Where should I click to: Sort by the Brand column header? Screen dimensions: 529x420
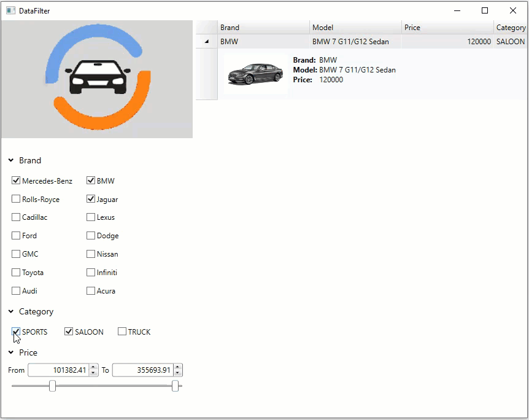pyautogui.click(x=263, y=27)
